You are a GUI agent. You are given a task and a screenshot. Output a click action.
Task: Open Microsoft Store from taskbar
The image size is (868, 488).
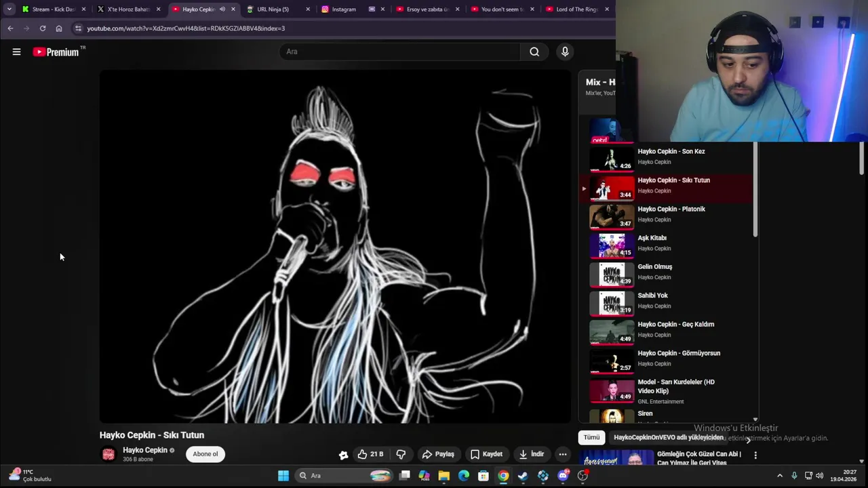(x=483, y=476)
